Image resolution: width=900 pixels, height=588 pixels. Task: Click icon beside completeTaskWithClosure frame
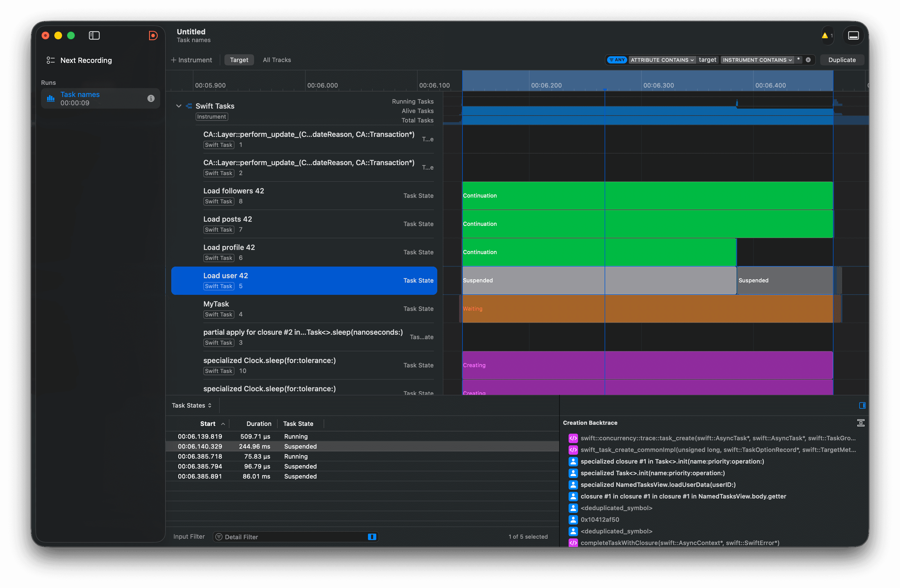[573, 543]
